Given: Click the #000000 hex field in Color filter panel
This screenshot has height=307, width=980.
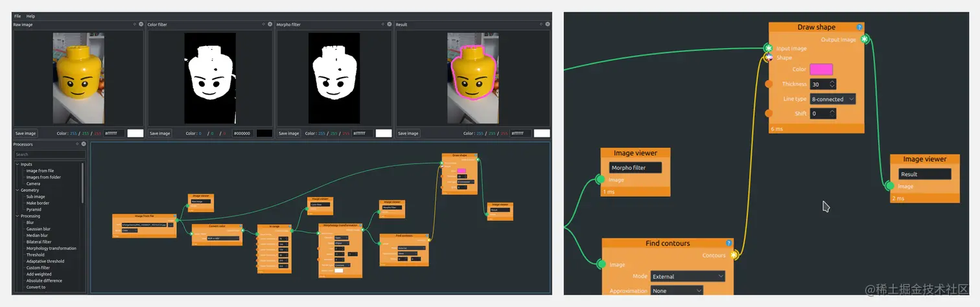Looking at the screenshot, I should coord(243,133).
